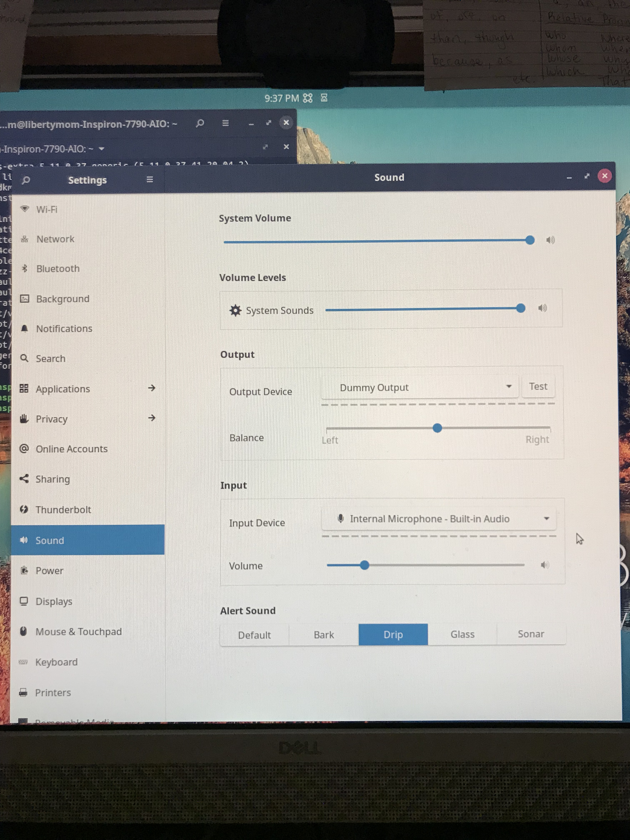Expand the Internal Microphone input dropdown
Screen dimensions: 630x840
(x=439, y=519)
